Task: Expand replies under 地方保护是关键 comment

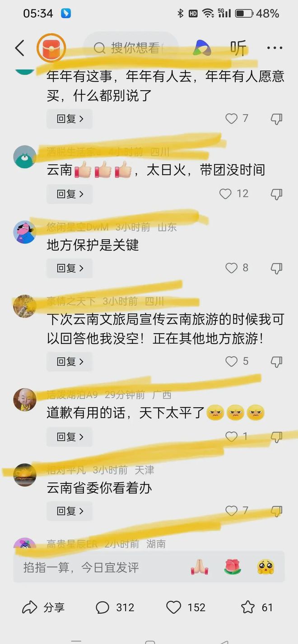Action: (70, 268)
